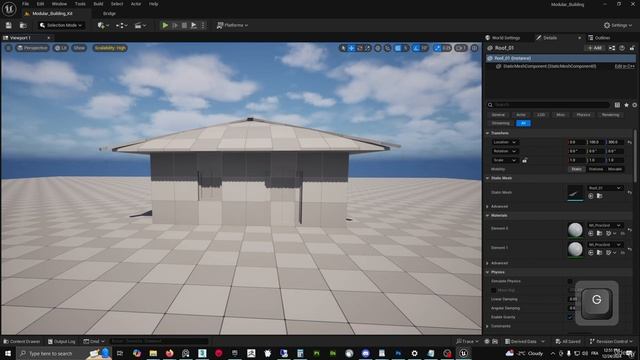Screen dimensions: 640x360
Task: Open Details view options gear icon
Action: tap(634, 105)
